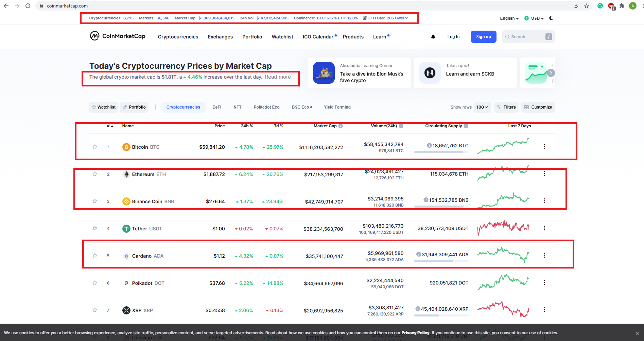Open three-dot menu for XRP row
This screenshot has height=341, width=644.
[x=544, y=310]
